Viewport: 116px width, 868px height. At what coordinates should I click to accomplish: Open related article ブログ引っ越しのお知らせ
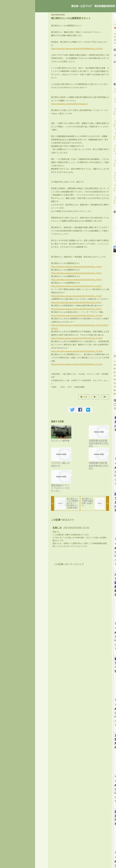pos(60,464)
